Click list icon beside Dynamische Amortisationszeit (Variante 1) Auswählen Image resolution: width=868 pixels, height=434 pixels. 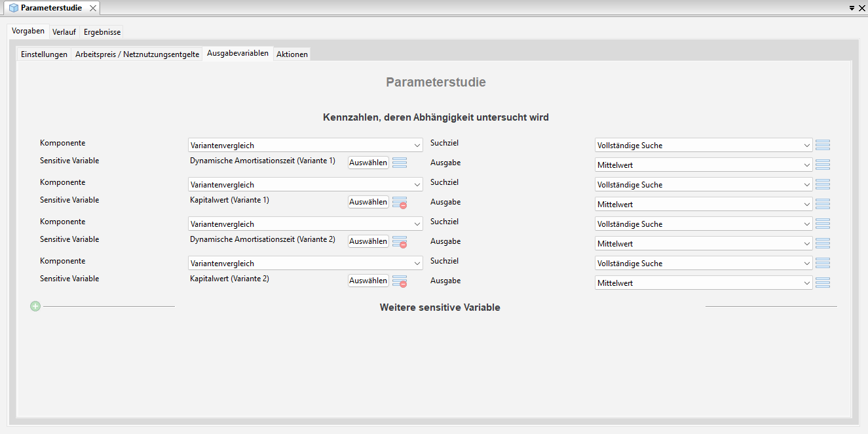click(x=400, y=163)
